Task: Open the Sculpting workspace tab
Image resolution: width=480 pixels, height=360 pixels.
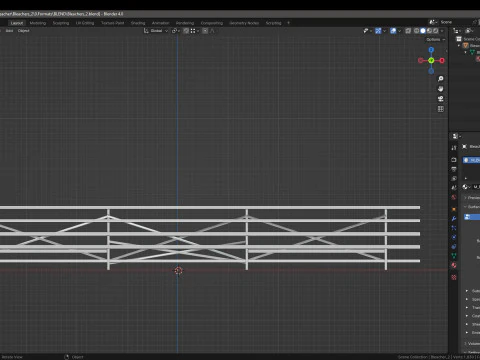Action: pyautogui.click(x=61, y=23)
